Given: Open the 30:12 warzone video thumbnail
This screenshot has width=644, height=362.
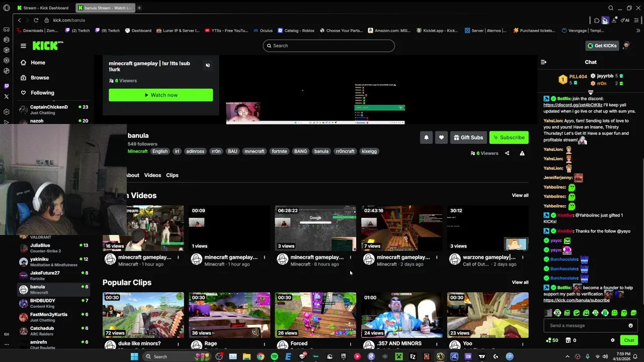Looking at the screenshot, I should pos(488,228).
